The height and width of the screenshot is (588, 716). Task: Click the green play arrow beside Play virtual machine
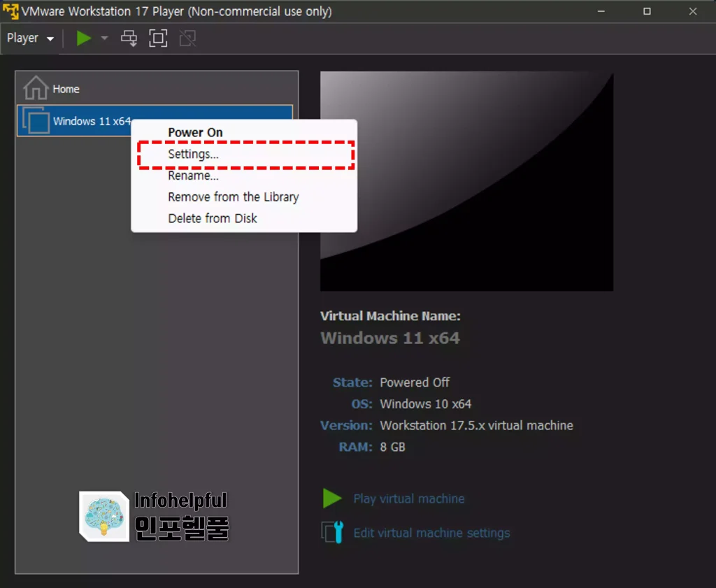pos(332,498)
